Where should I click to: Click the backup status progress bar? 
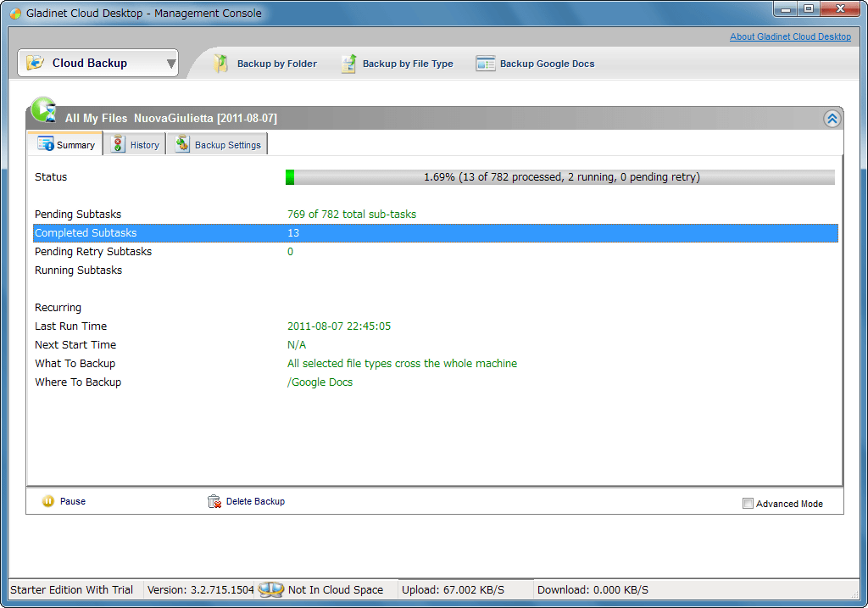pyautogui.click(x=560, y=177)
